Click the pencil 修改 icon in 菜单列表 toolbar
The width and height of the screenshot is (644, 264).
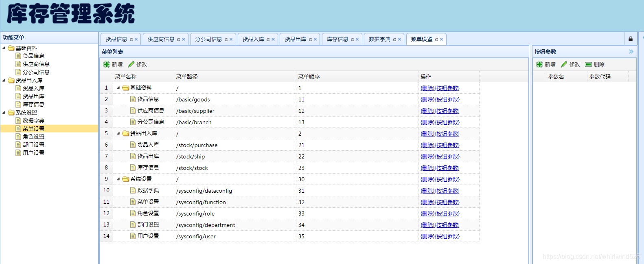131,64
